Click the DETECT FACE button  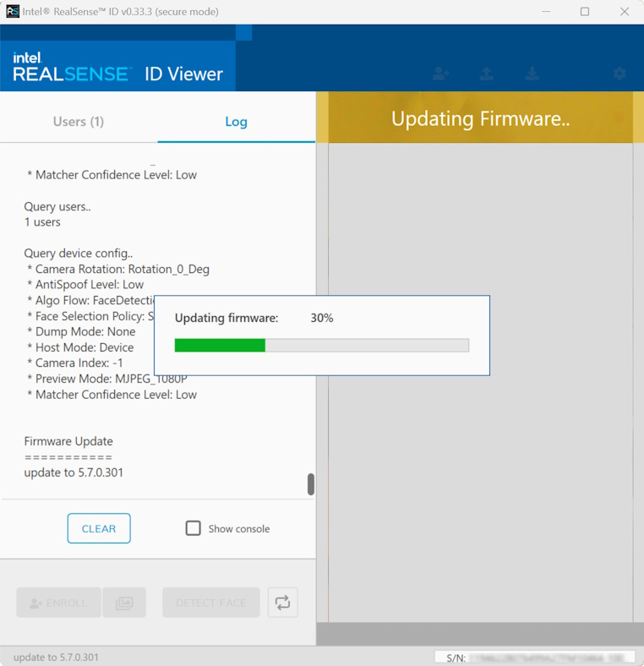click(210, 603)
